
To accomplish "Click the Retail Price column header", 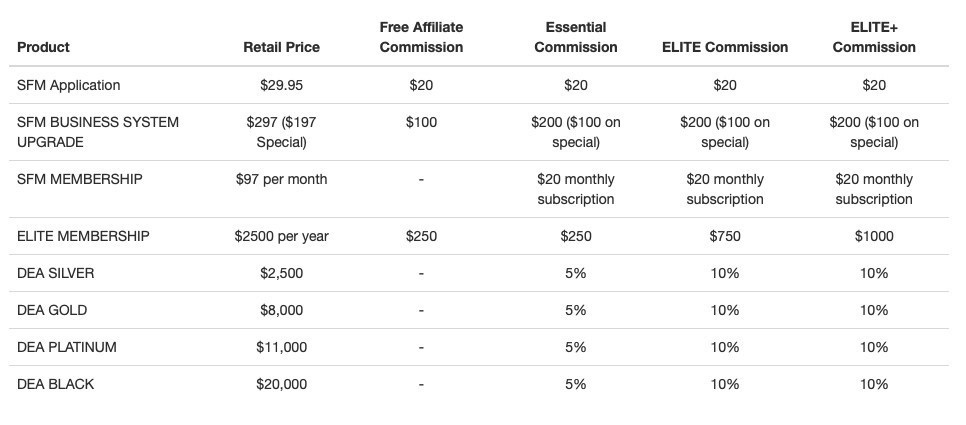I will tap(282, 47).
